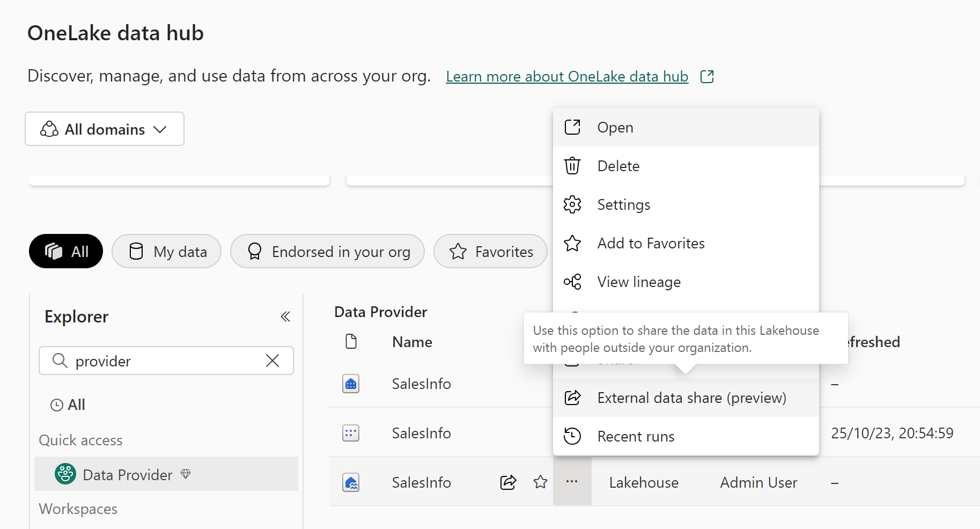
Task: Open Recent runs from the context menu
Action: 686,437
